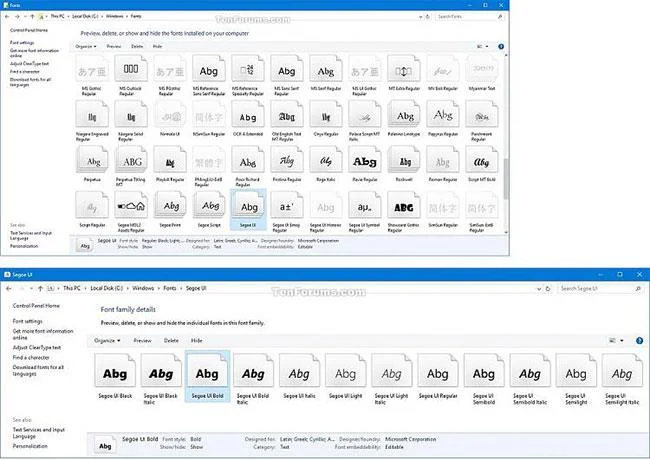
Task: Select the Segoe UI Semibold Italic font
Action: (530, 371)
